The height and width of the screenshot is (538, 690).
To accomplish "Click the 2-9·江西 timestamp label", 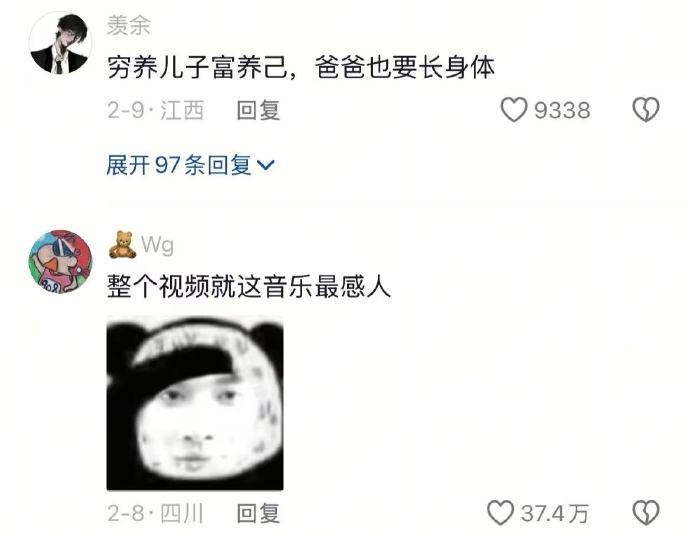I will (x=156, y=110).
